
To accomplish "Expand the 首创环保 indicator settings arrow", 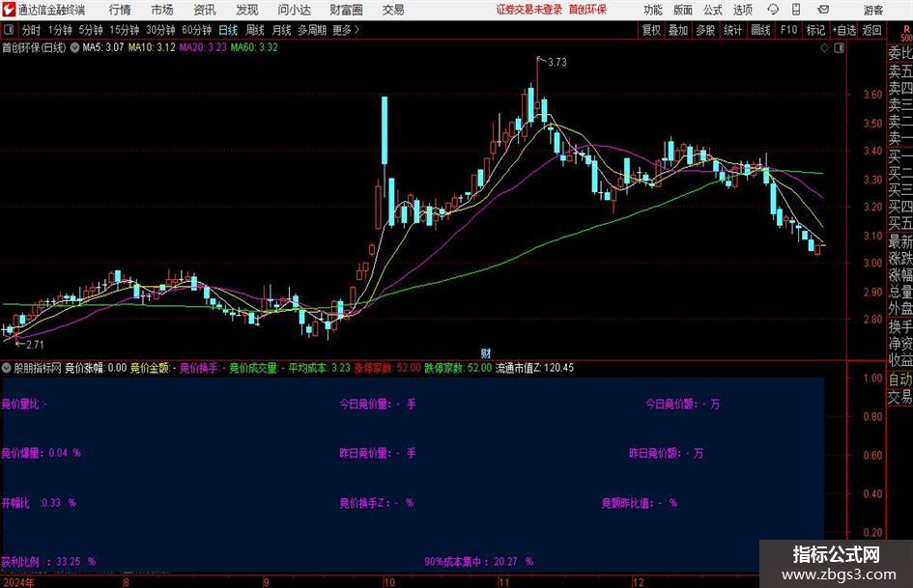I will click(x=74, y=47).
